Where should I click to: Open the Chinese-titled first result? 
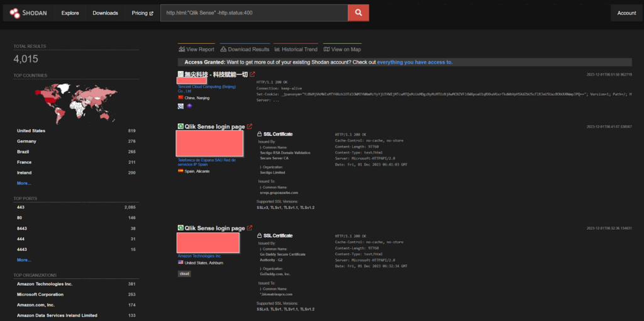coord(216,74)
